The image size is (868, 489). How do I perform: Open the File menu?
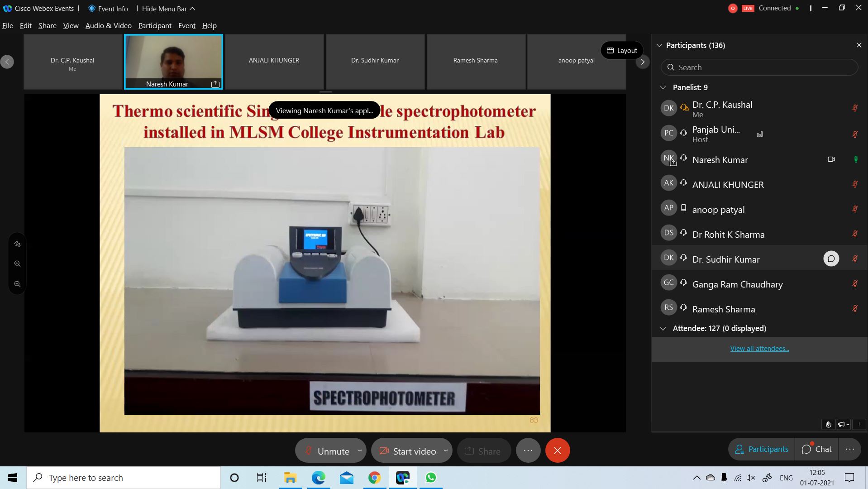coord(8,25)
